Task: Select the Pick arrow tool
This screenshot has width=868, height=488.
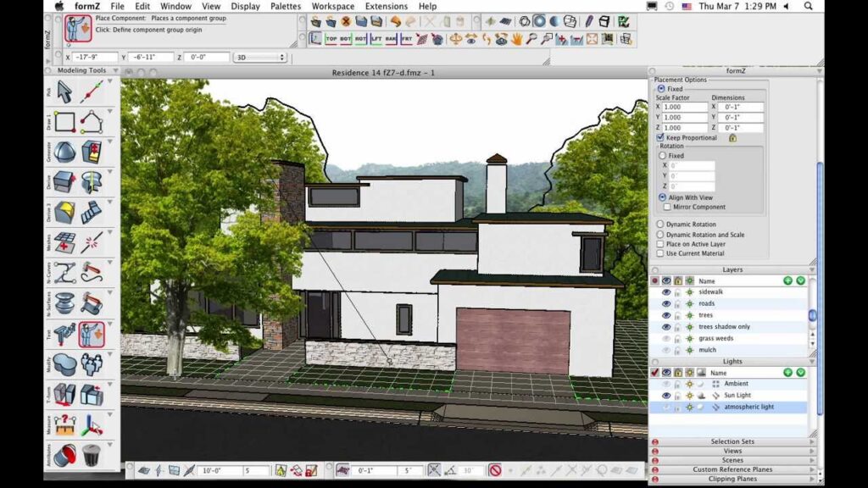Action: click(x=65, y=91)
